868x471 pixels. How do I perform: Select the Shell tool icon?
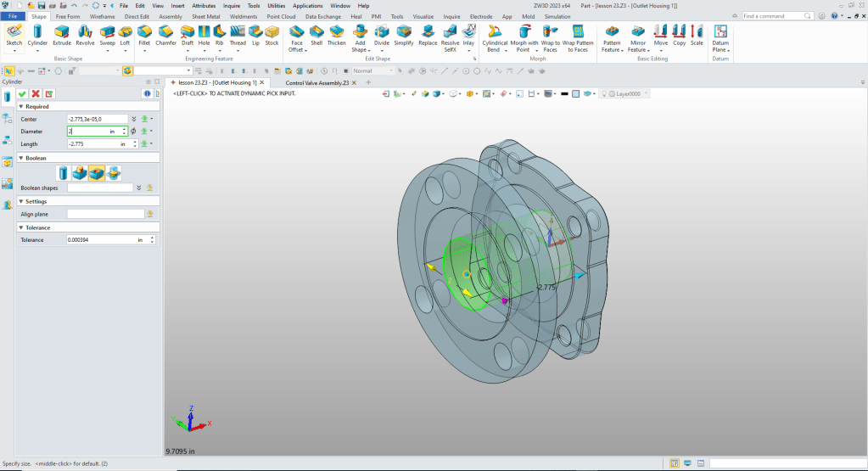[x=316, y=33]
